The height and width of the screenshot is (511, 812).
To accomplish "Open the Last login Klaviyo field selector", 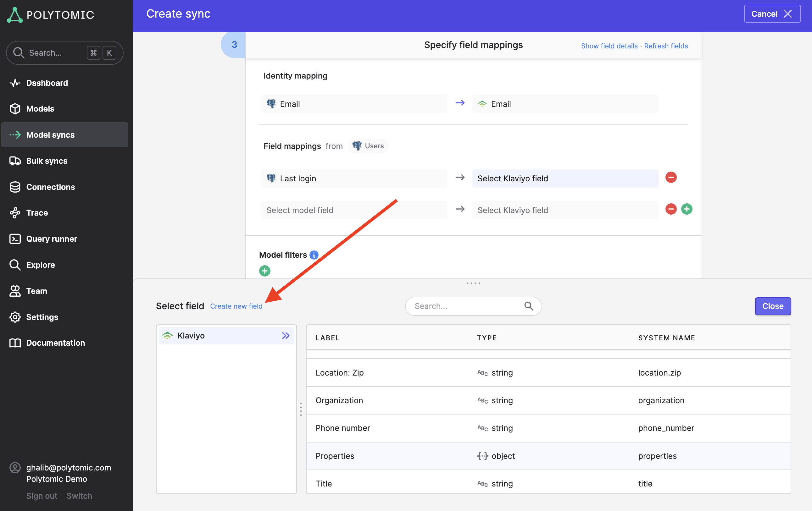I will point(565,178).
